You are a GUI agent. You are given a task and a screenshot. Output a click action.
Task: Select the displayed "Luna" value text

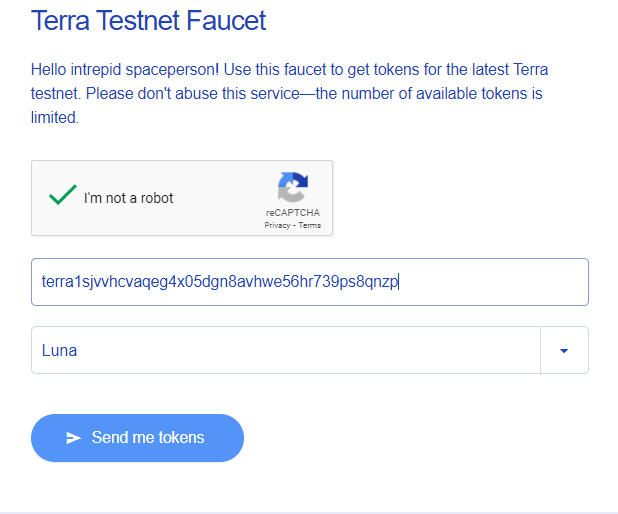pos(59,350)
